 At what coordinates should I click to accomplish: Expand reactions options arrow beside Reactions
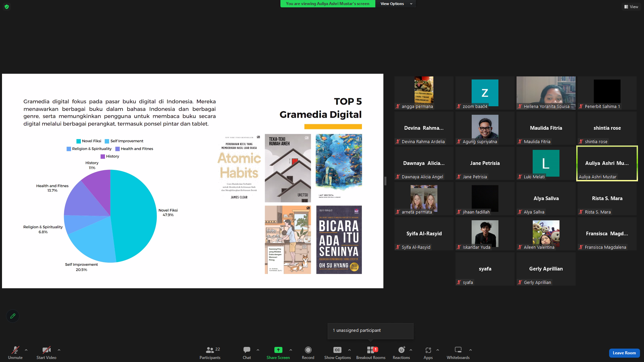[411, 350]
